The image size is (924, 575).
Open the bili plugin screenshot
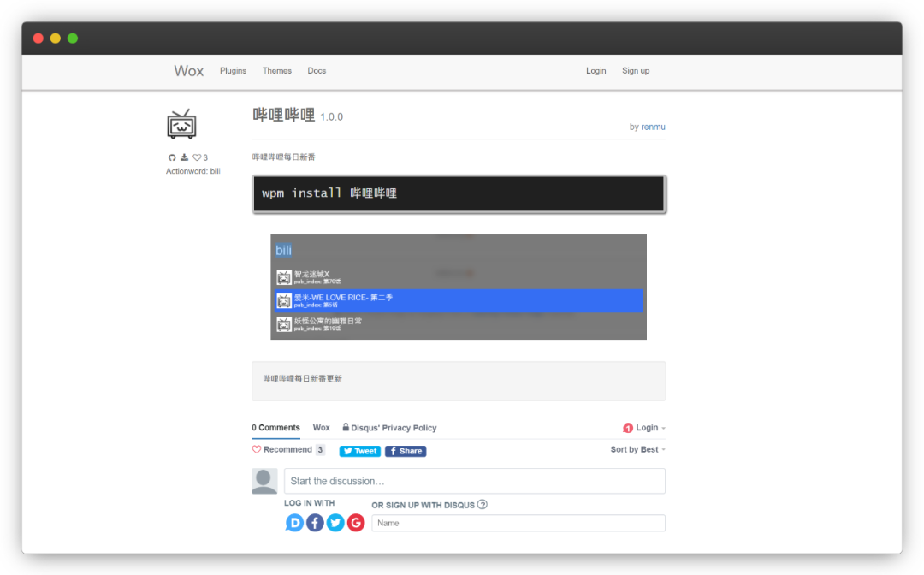(459, 287)
